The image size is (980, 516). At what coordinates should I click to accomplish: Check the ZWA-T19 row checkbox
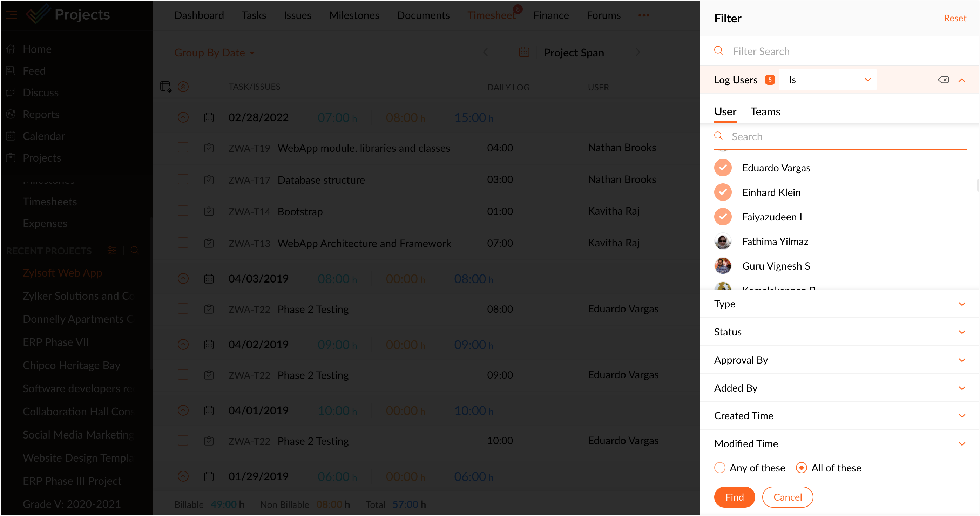point(183,147)
